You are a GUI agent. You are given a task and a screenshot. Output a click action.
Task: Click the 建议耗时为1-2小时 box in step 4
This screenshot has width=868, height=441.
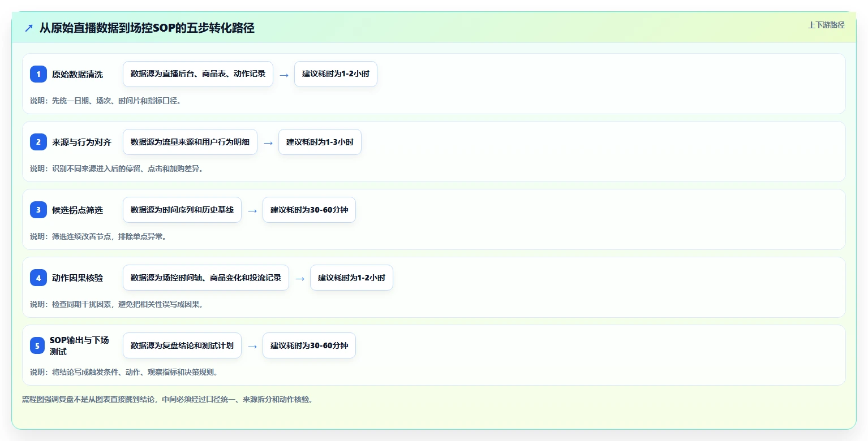click(x=351, y=278)
